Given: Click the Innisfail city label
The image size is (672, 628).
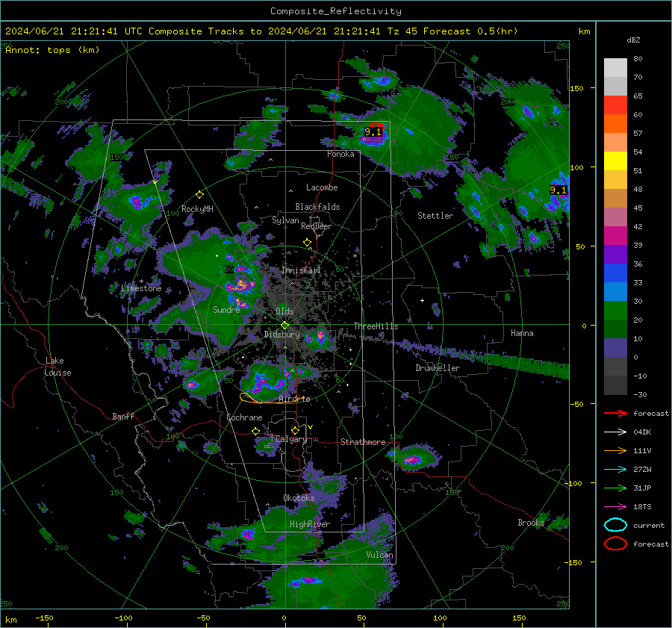Looking at the screenshot, I should tap(301, 270).
